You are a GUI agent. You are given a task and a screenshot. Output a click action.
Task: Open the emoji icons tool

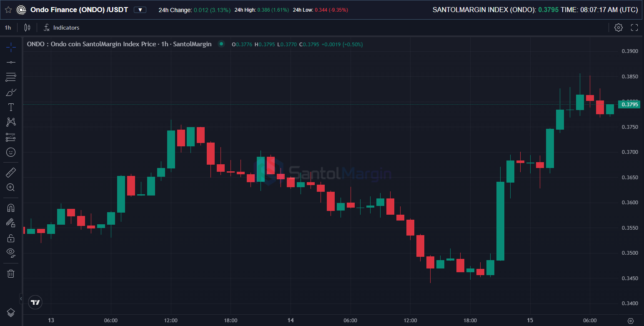[11, 152]
